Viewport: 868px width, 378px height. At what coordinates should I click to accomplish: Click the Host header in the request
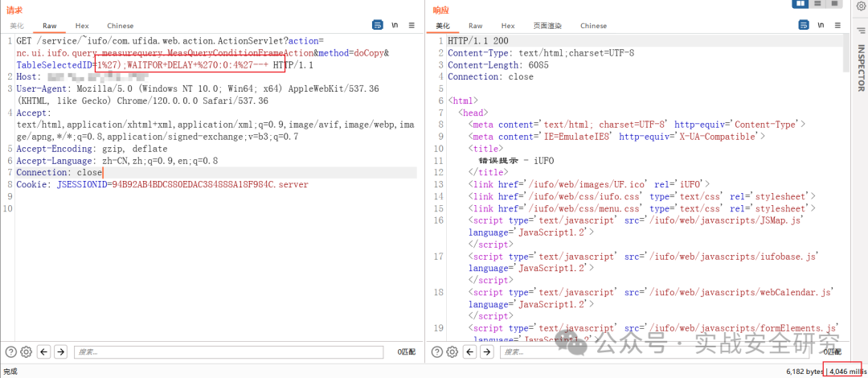83,76
